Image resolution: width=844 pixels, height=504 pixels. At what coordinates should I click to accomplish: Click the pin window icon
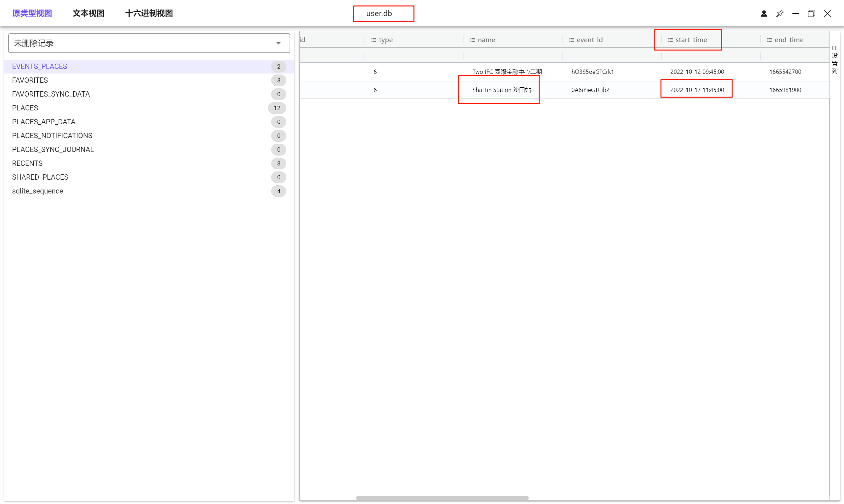tap(779, 14)
